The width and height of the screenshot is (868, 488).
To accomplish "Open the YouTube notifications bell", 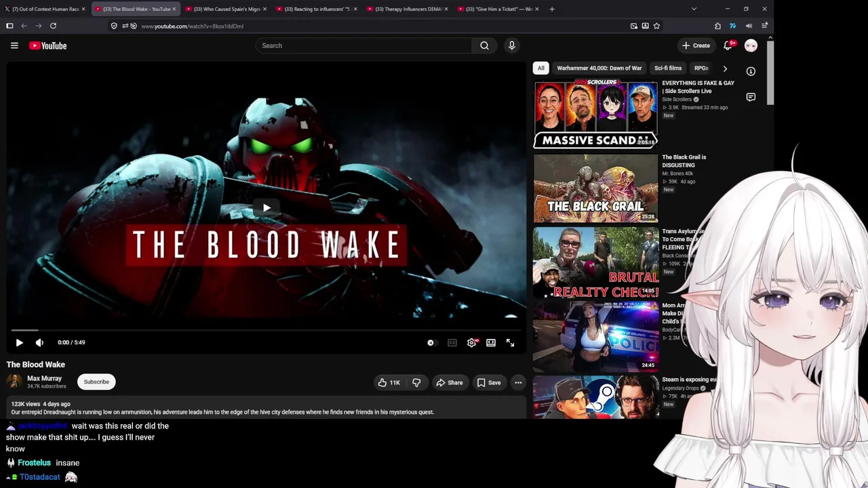I will click(728, 45).
